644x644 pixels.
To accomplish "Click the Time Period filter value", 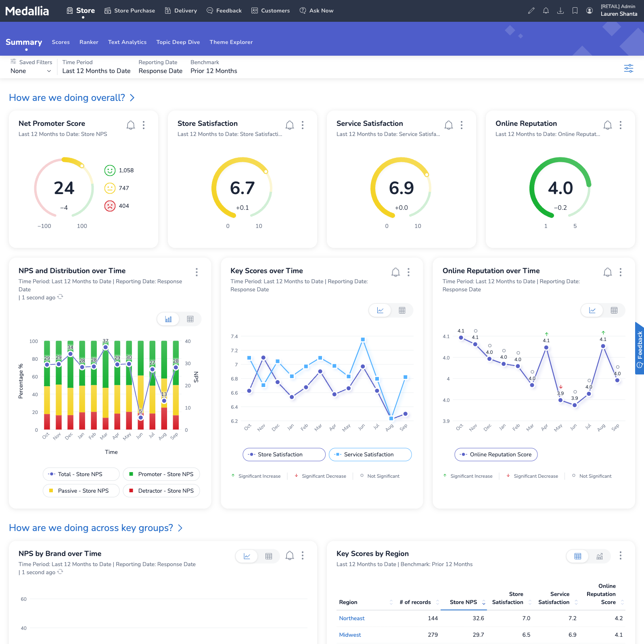I will click(x=96, y=71).
